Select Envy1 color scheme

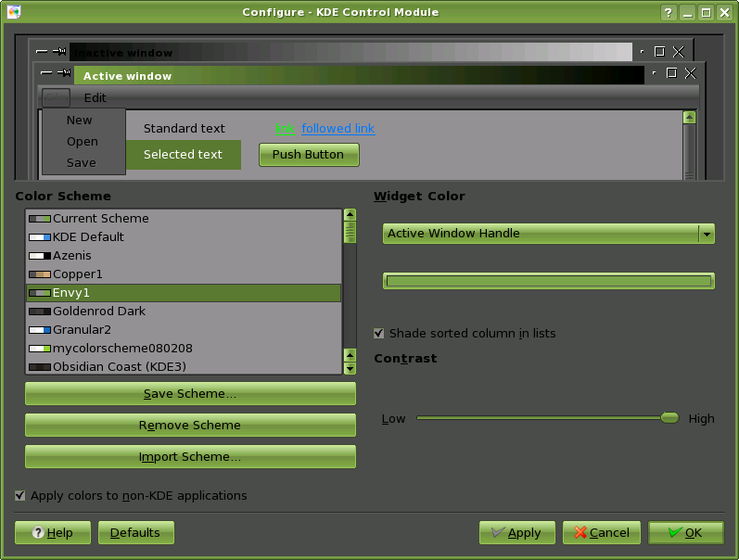coord(184,293)
